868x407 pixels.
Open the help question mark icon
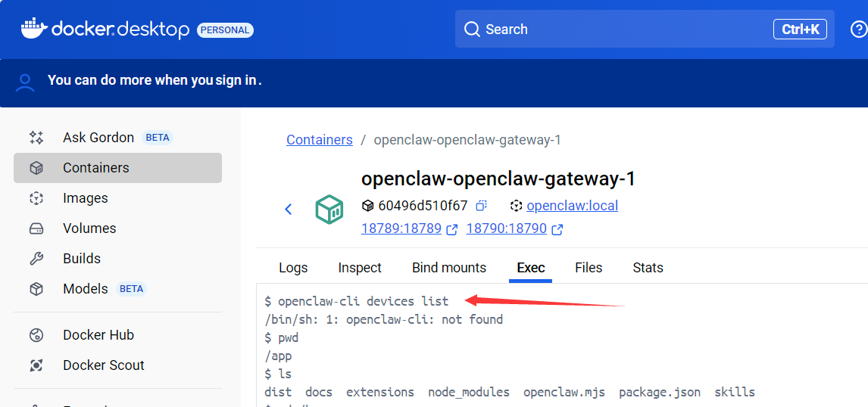859,30
